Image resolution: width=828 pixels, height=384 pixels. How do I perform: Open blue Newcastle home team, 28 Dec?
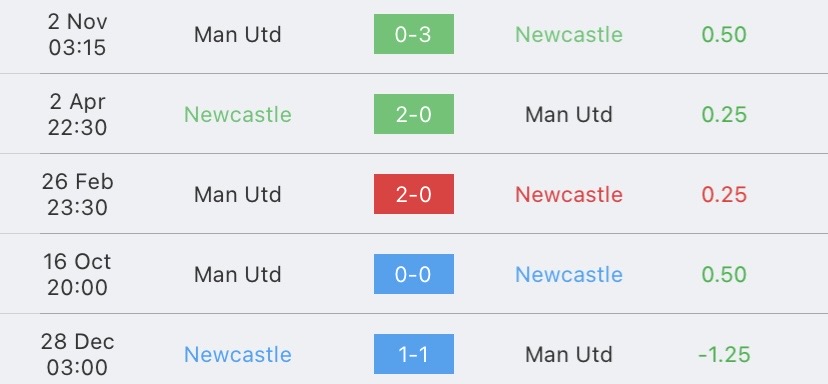coord(238,354)
